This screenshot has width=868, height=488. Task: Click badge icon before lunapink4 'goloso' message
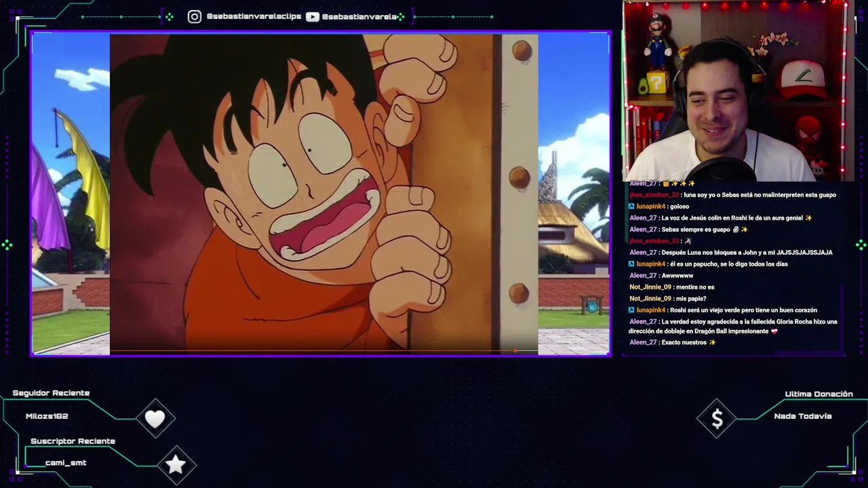(631, 207)
